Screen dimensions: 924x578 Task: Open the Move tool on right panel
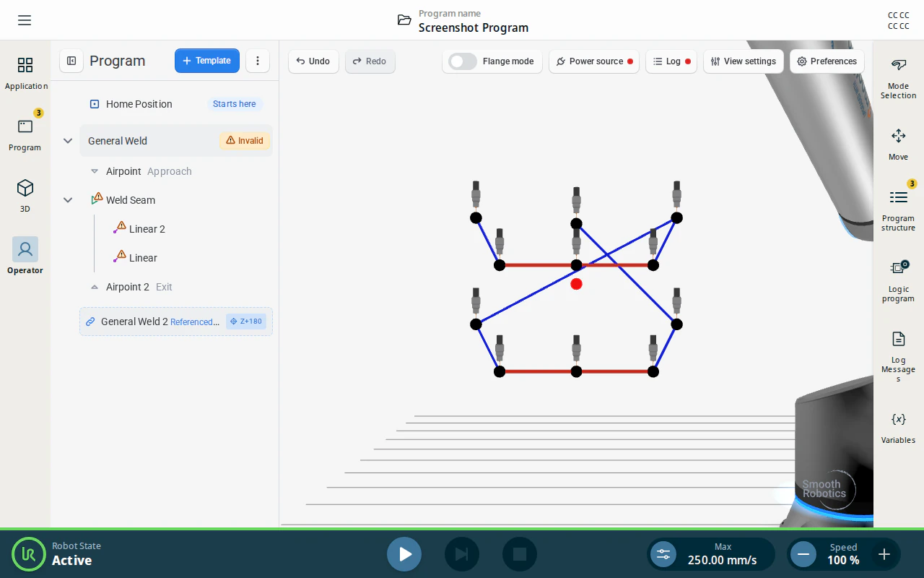pos(898,144)
